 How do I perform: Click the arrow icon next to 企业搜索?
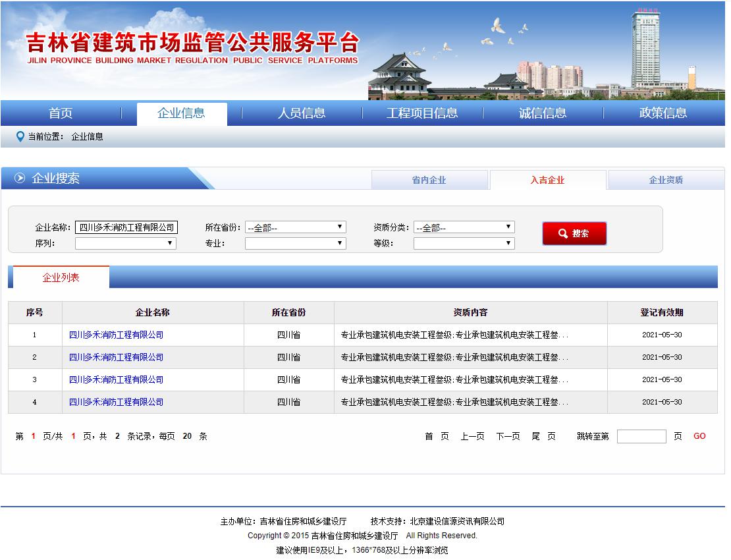(x=20, y=179)
